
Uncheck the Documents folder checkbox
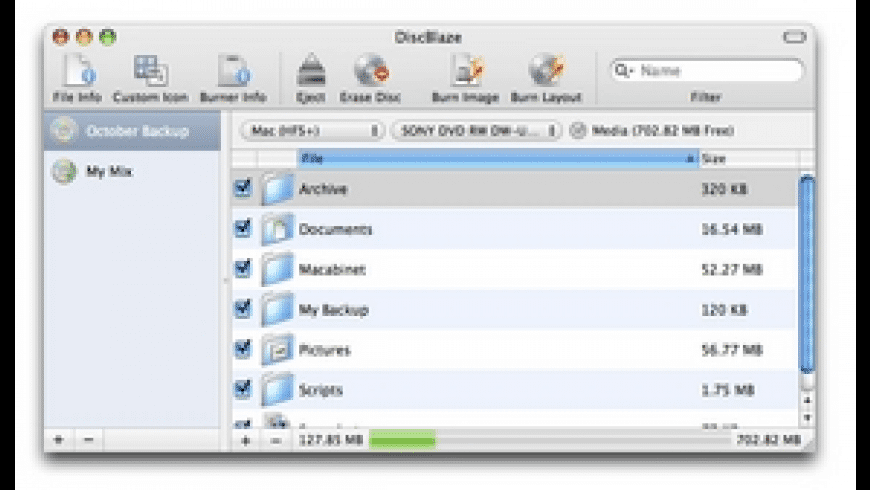pyautogui.click(x=242, y=228)
